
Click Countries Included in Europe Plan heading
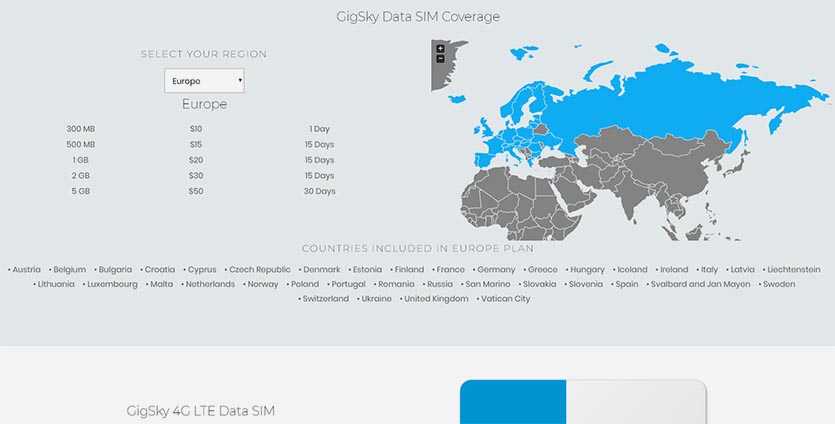click(418, 248)
